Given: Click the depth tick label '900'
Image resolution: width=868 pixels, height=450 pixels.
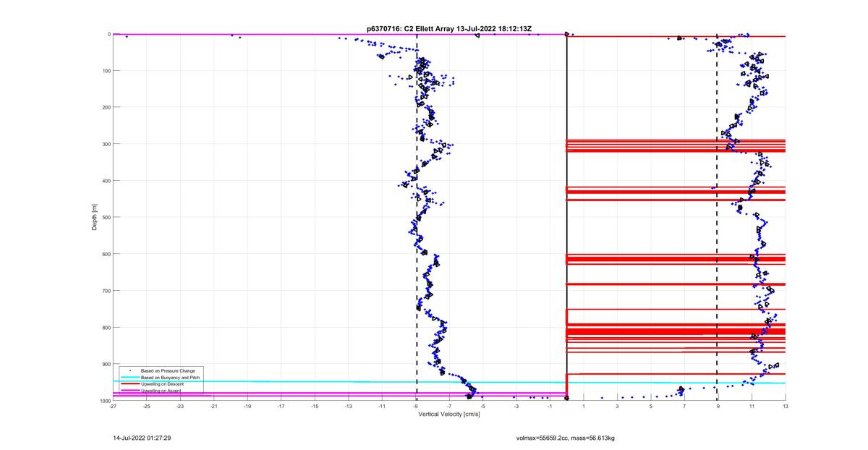Looking at the screenshot, I should pos(106,364).
